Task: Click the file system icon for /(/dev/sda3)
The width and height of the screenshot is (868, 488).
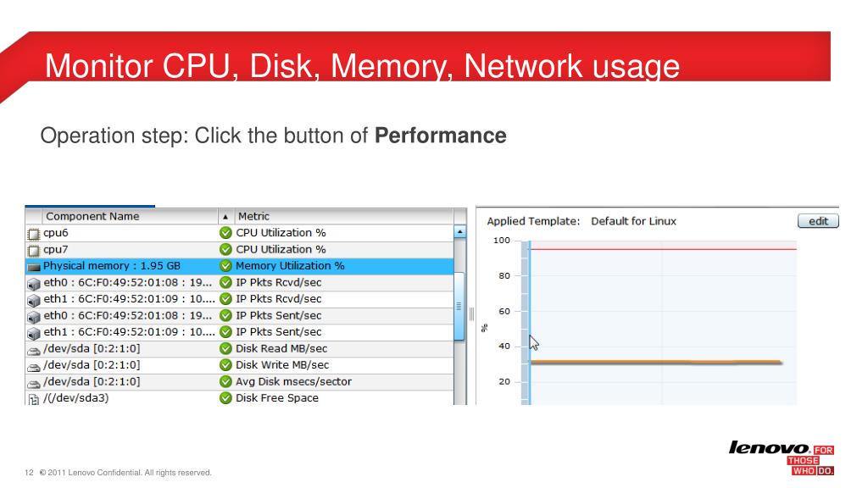Action: pos(34,398)
